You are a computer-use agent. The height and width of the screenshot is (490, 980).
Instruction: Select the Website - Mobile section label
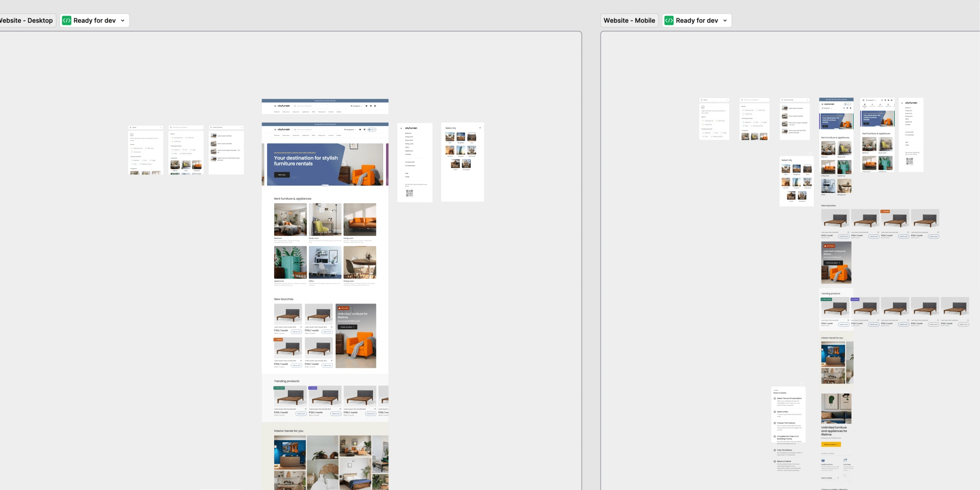pos(629,21)
